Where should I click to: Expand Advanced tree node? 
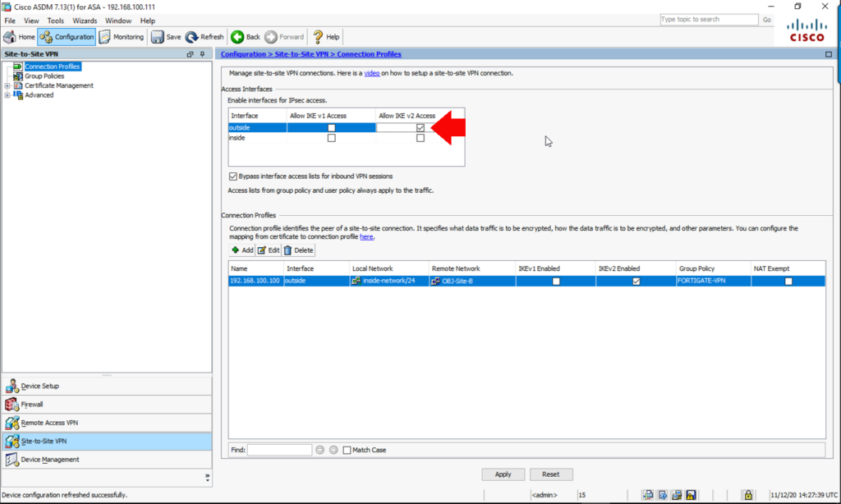[x=7, y=95]
